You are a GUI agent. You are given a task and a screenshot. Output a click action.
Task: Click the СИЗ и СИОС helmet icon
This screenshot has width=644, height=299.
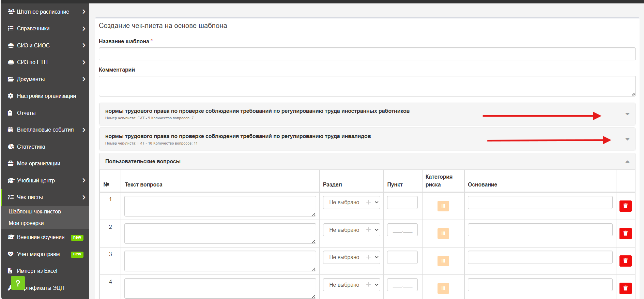(11, 45)
